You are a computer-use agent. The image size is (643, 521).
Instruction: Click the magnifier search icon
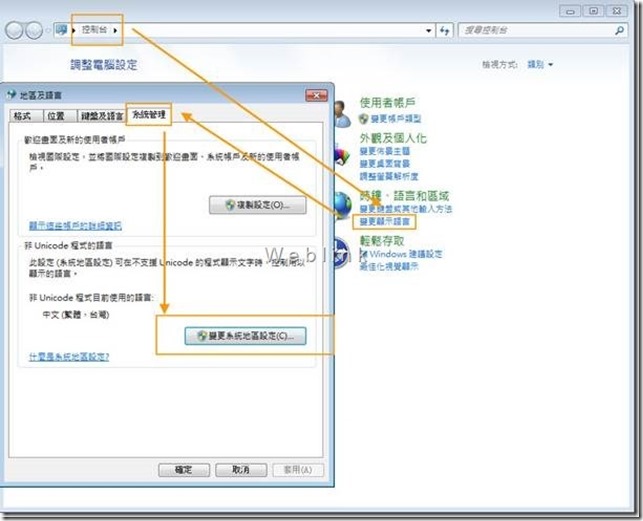(x=619, y=30)
